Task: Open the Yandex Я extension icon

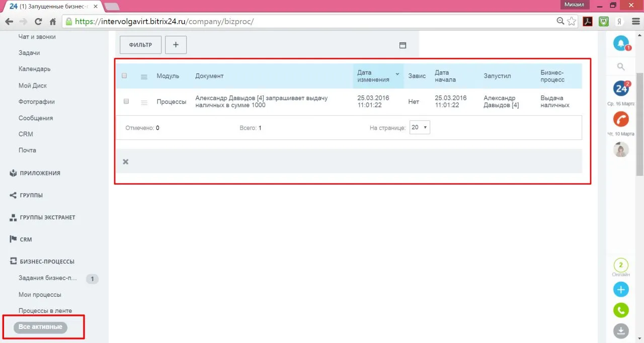Action: coord(619,22)
